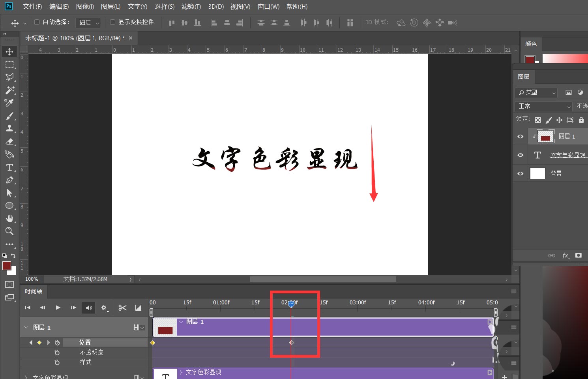Select the Clone Stamp tool
Screen dimensions: 588x379
click(x=9, y=128)
